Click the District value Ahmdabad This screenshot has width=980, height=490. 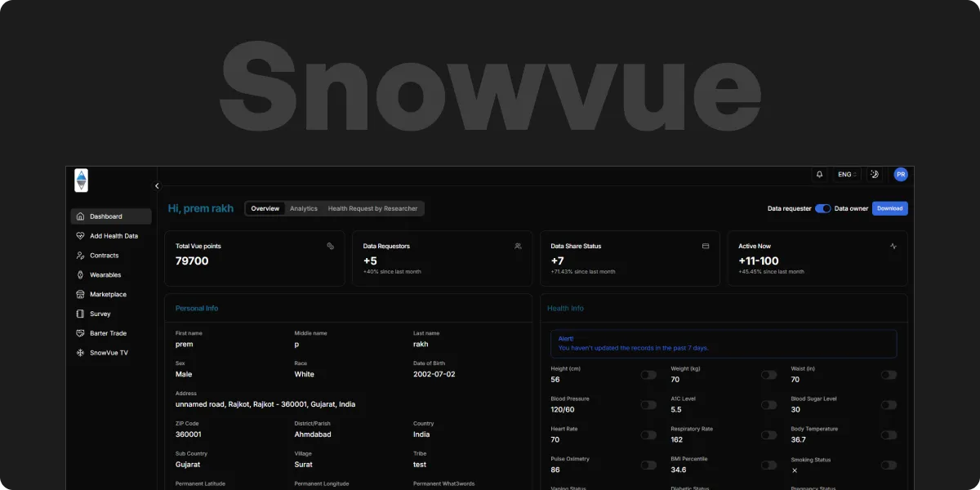pos(313,434)
